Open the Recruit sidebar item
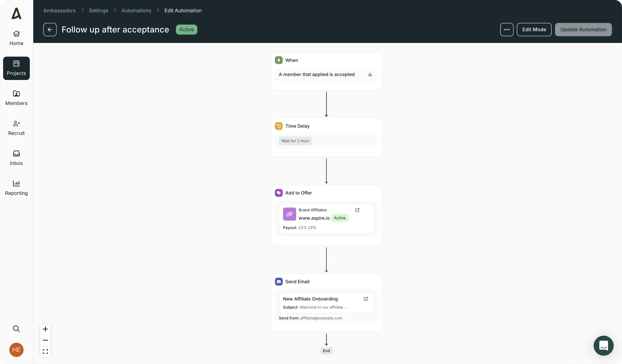 point(16,128)
